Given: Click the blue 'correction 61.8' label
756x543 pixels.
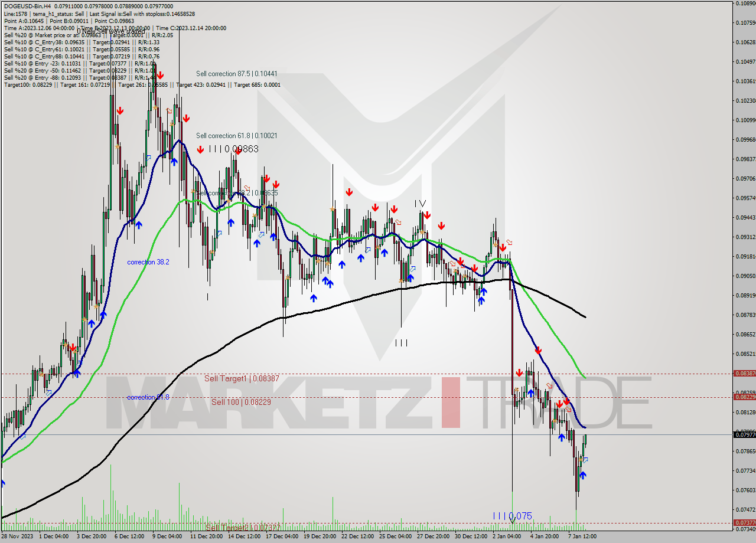Looking at the screenshot, I should click(x=148, y=397).
